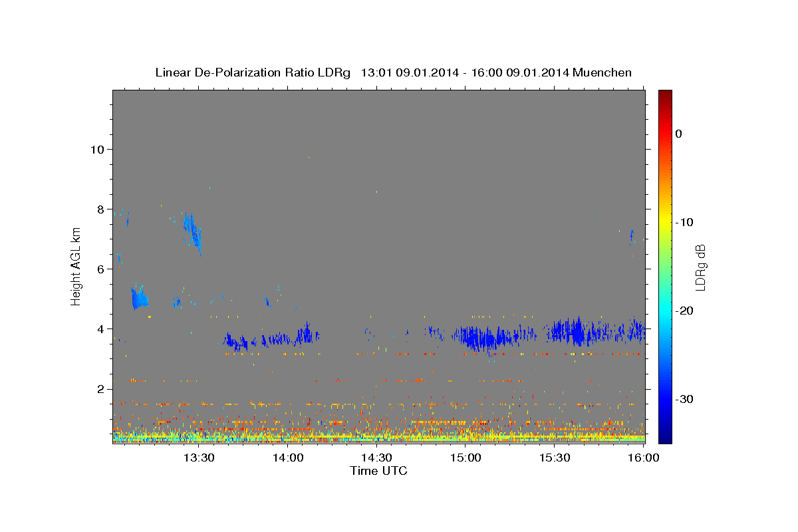Image resolution: width=798 pixels, height=532 pixels.
Task: Click the 'LDRg dB' colorbar label
Action: coord(700,267)
